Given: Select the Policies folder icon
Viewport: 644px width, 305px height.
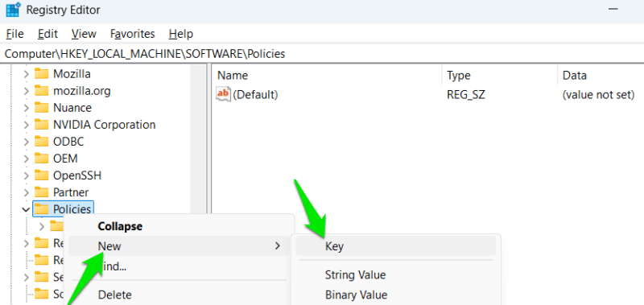Looking at the screenshot, I should 42,209.
